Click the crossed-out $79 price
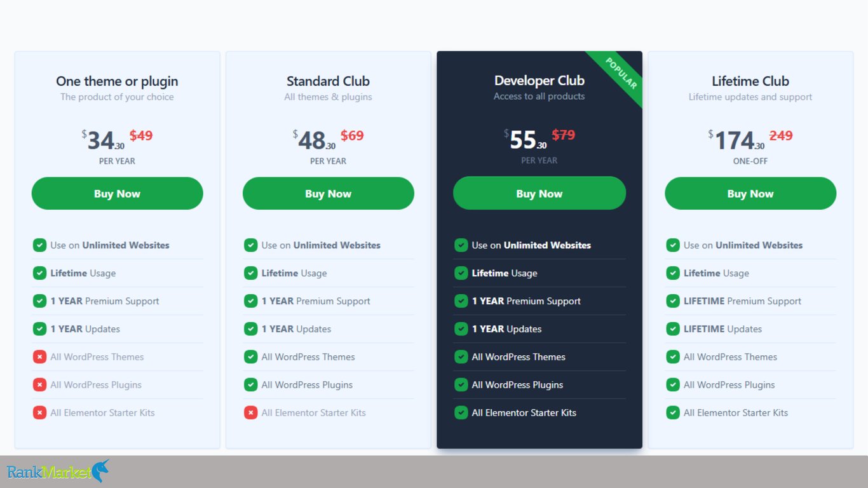 (x=563, y=135)
